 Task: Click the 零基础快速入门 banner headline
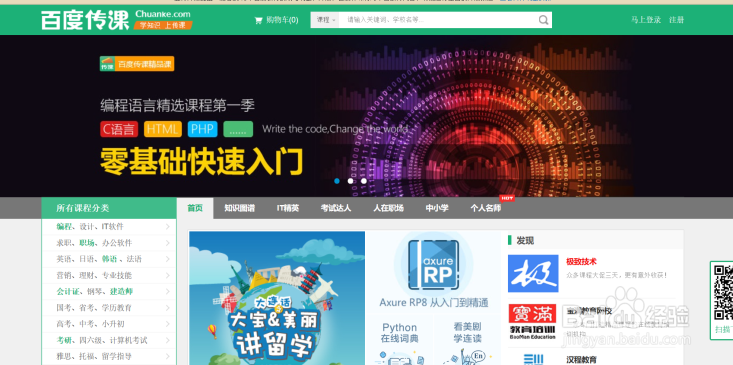tap(202, 162)
